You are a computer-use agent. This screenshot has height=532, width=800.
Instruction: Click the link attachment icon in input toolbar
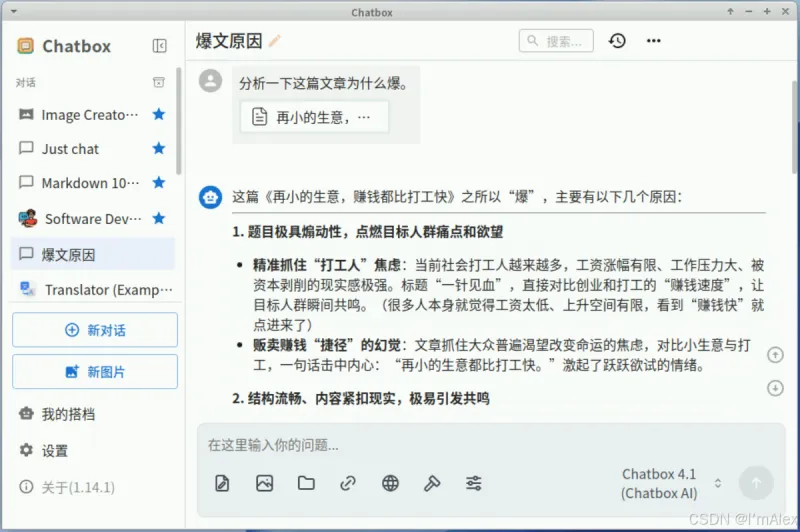[x=348, y=483]
